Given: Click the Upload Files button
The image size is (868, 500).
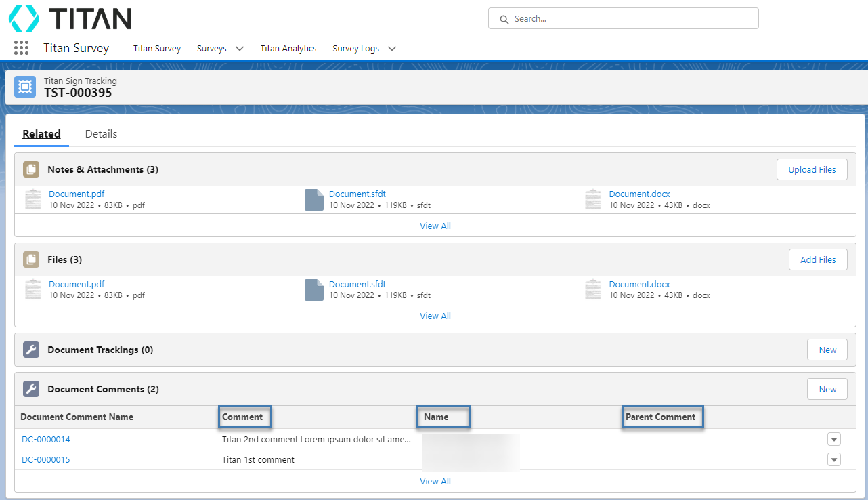Looking at the screenshot, I should (x=812, y=169).
